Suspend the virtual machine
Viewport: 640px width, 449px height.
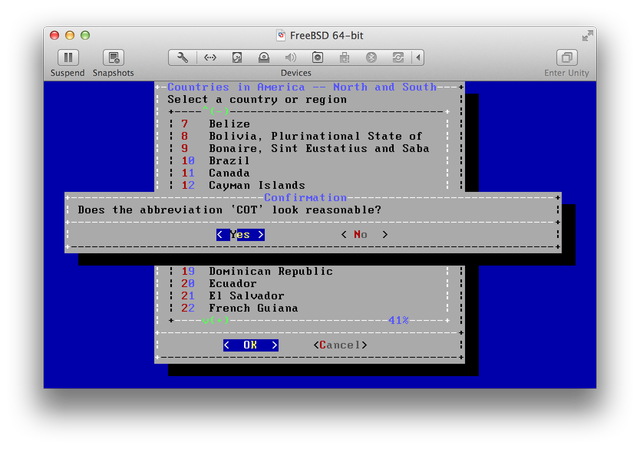tap(68, 58)
